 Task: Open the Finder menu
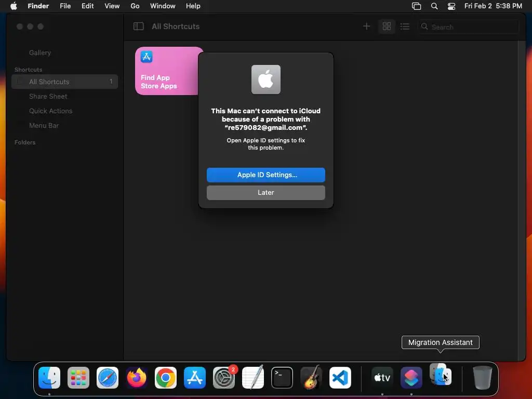tap(38, 6)
